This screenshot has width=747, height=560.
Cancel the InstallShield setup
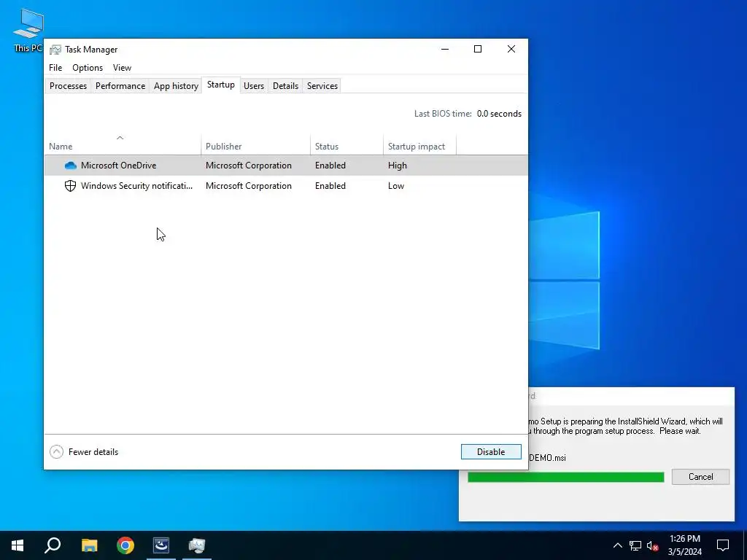pyautogui.click(x=700, y=477)
